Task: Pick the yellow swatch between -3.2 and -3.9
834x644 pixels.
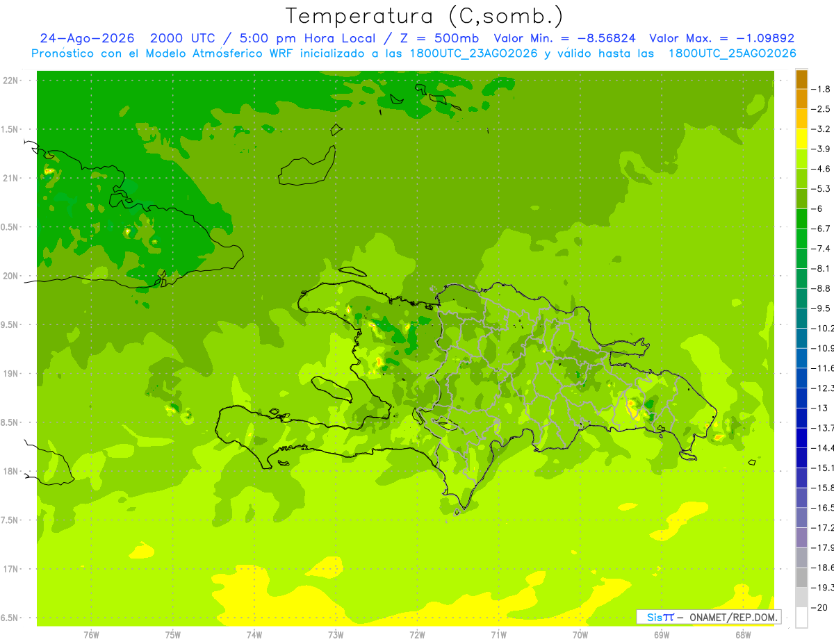Action: click(x=801, y=139)
